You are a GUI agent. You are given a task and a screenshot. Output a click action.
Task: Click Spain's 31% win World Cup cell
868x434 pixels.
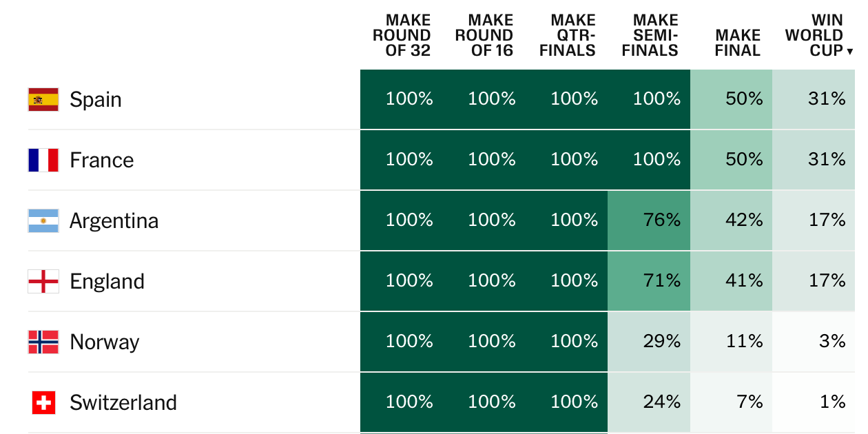click(814, 99)
